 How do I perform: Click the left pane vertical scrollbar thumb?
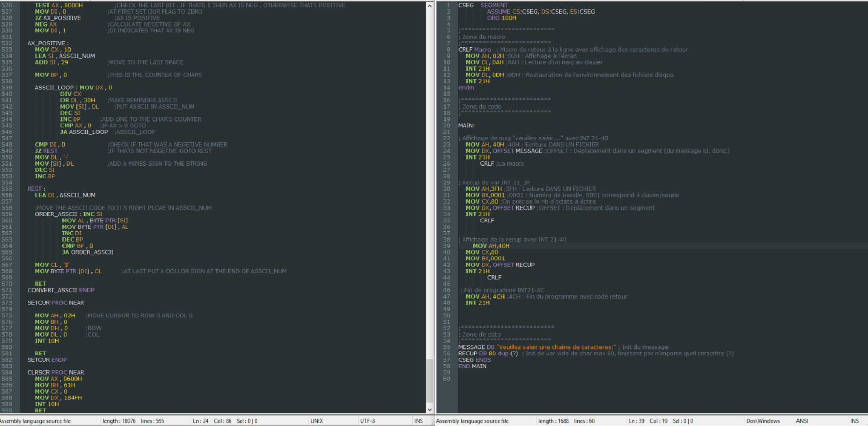pos(429,380)
